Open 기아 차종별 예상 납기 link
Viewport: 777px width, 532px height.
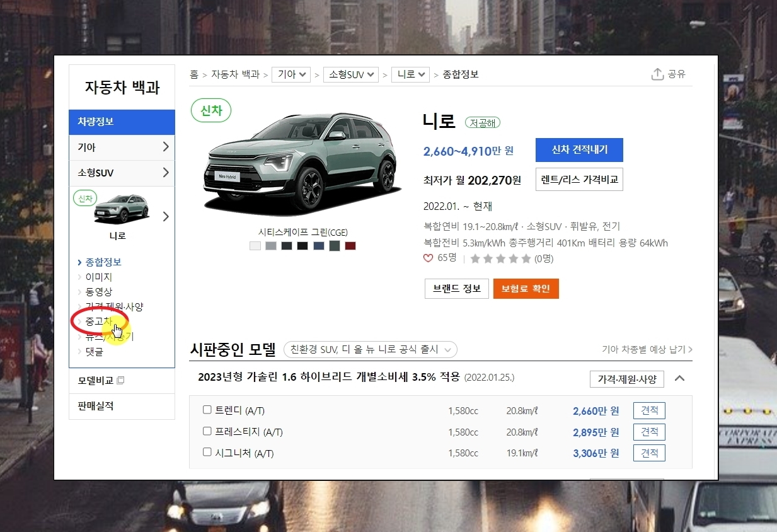click(x=647, y=349)
